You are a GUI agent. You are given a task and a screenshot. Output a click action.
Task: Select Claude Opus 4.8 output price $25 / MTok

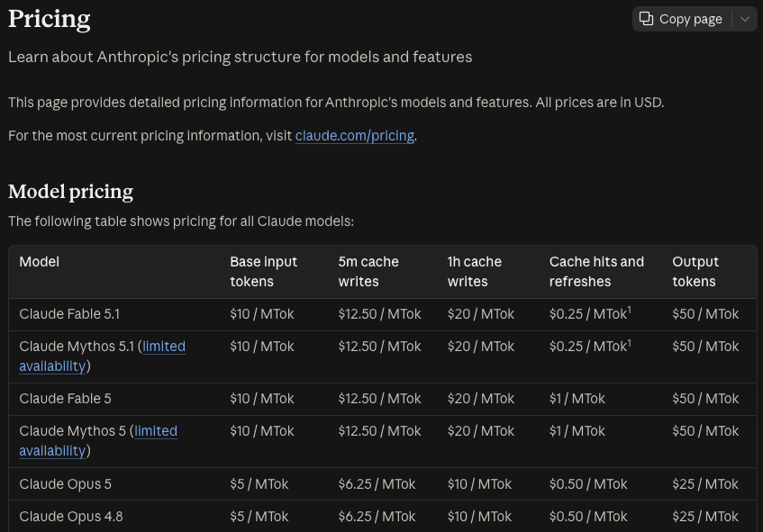(x=705, y=517)
